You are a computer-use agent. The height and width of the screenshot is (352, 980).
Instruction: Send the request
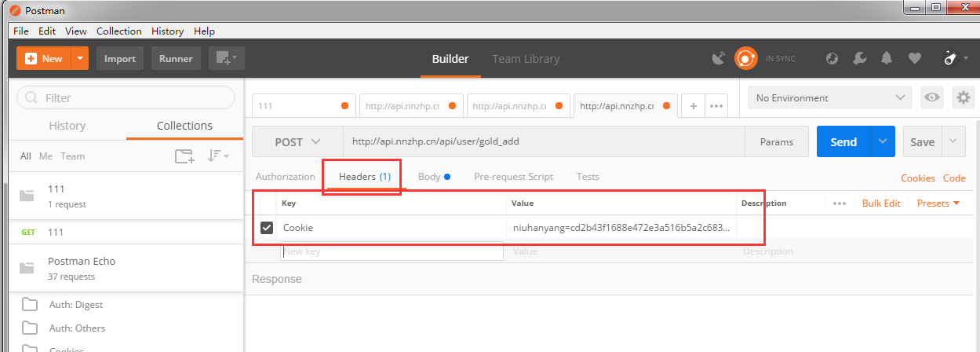point(843,142)
